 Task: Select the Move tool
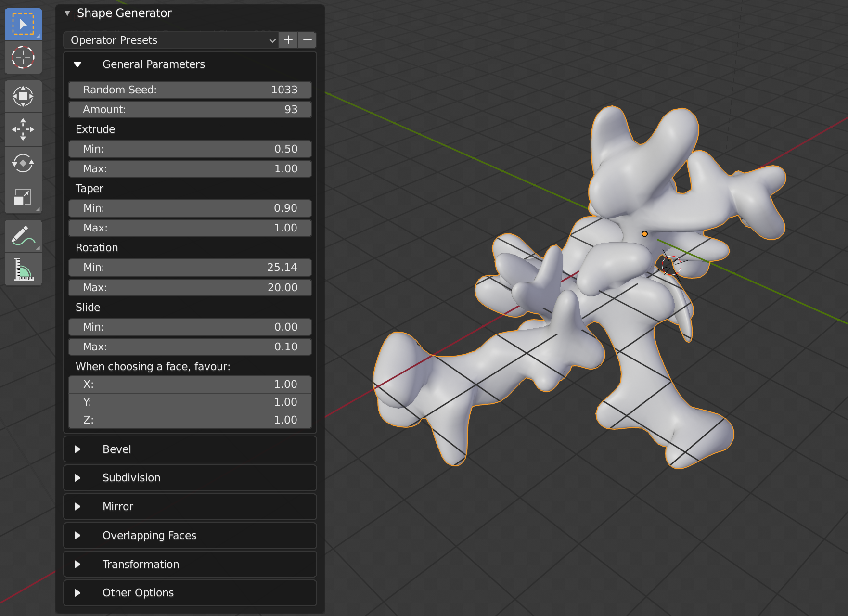(23, 129)
